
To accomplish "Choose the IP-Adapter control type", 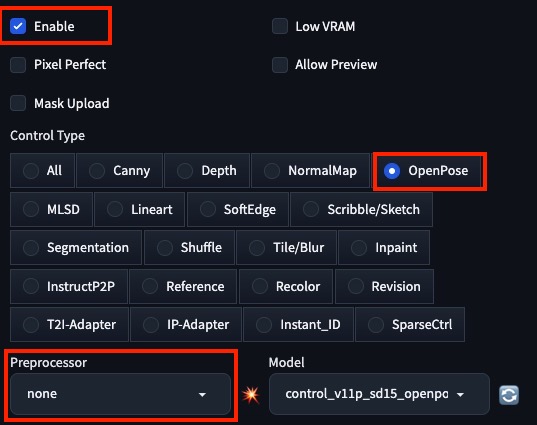I will (x=186, y=324).
